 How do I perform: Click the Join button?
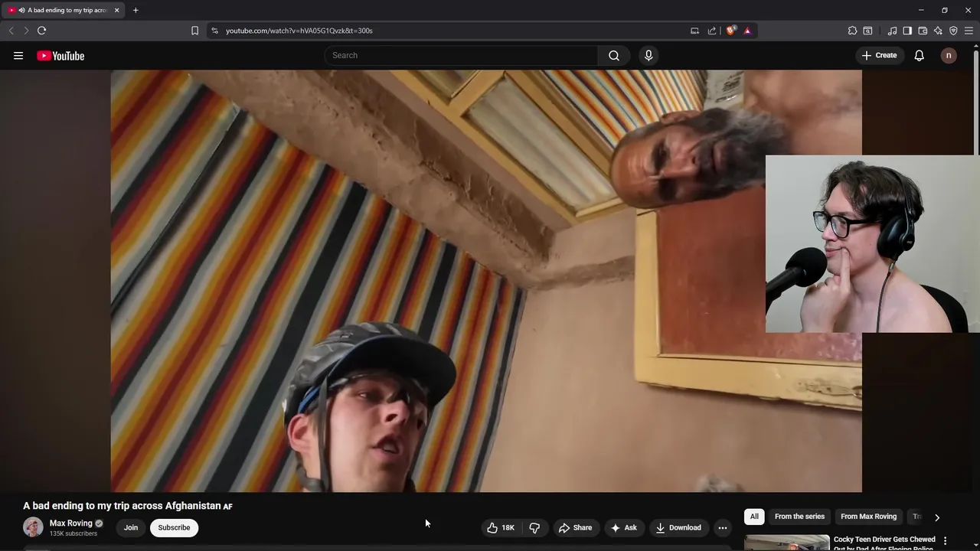[x=131, y=527]
